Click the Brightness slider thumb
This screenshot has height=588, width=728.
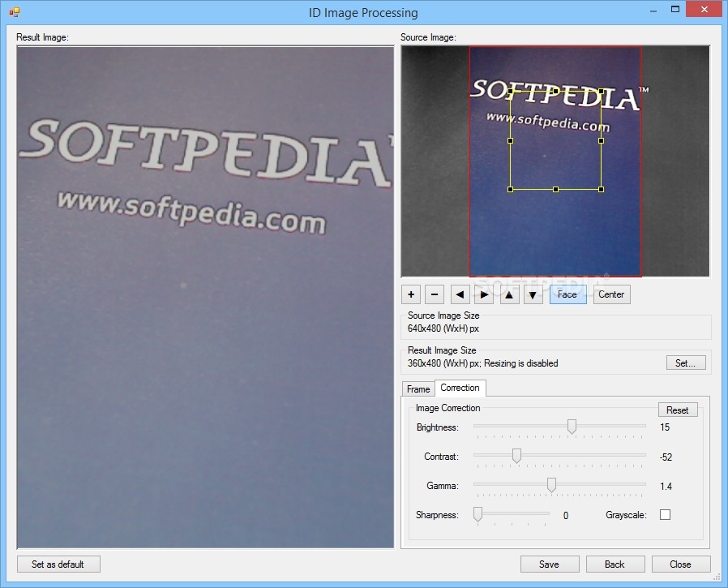(572, 427)
